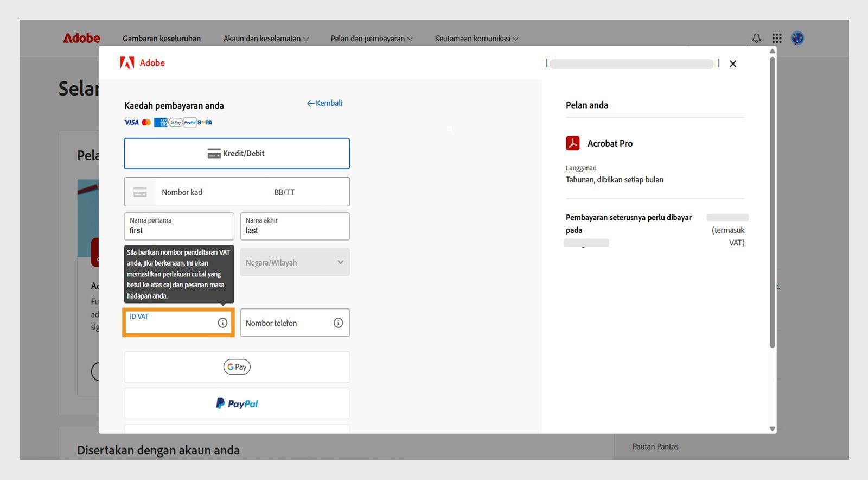Select the Kredit/Debit payment option
Image resolution: width=868 pixels, height=480 pixels.
pos(237,153)
